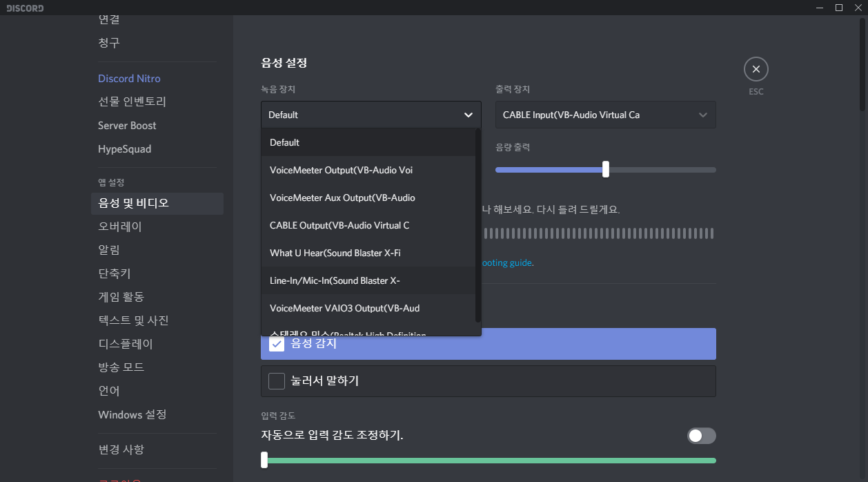
Task: Maximize the Discord window
Action: tap(839, 8)
